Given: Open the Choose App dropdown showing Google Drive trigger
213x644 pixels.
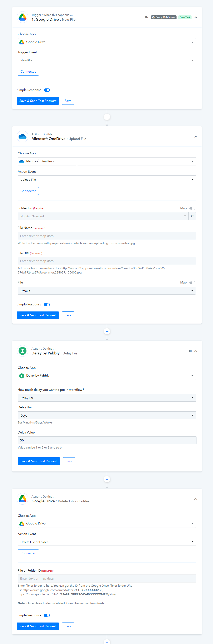Looking at the screenshot, I should [107, 42].
